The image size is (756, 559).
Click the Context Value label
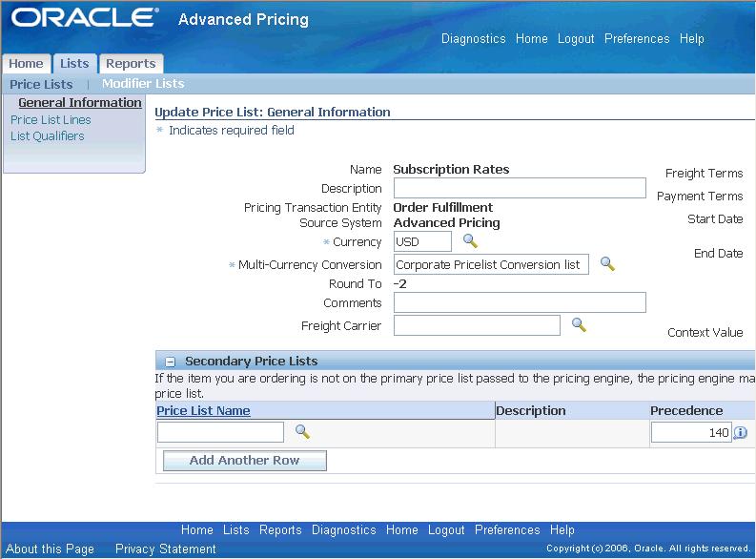(705, 332)
